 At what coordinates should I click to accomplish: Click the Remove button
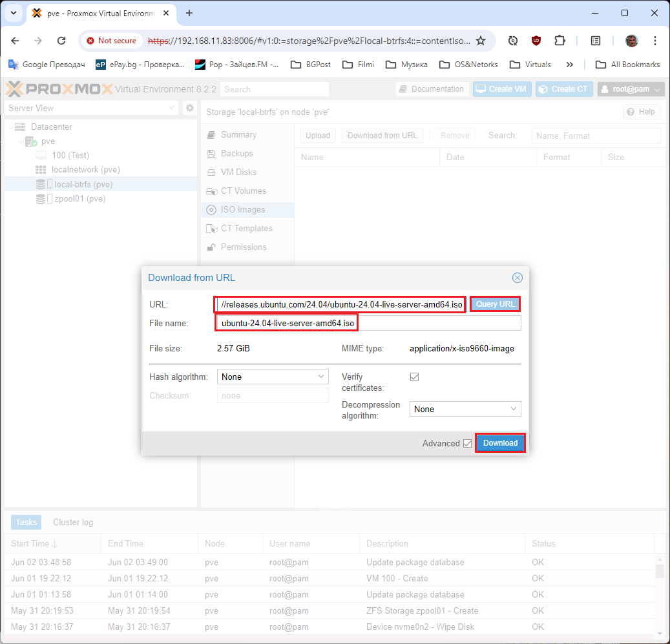point(455,136)
